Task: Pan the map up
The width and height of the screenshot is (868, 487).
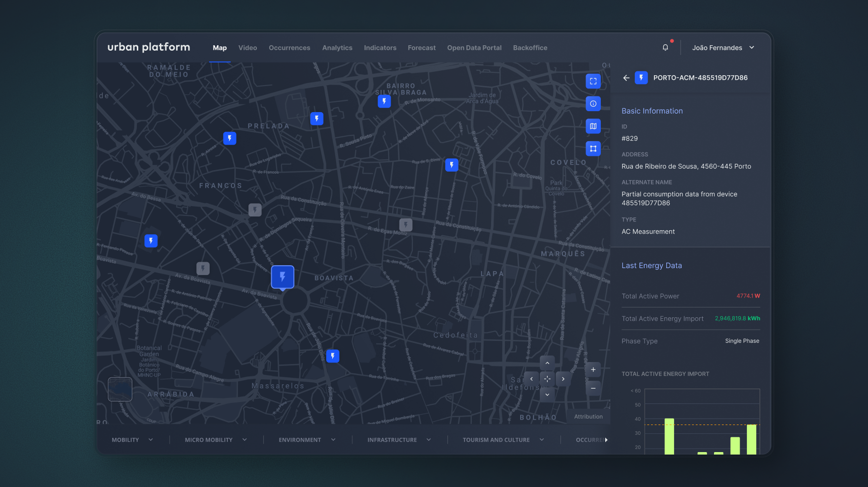Action: [x=547, y=363]
